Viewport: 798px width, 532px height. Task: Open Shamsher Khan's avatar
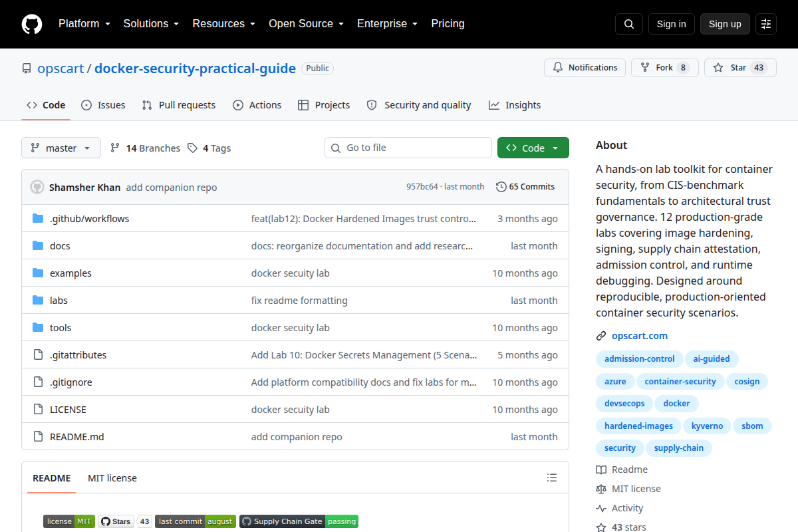coord(37,187)
